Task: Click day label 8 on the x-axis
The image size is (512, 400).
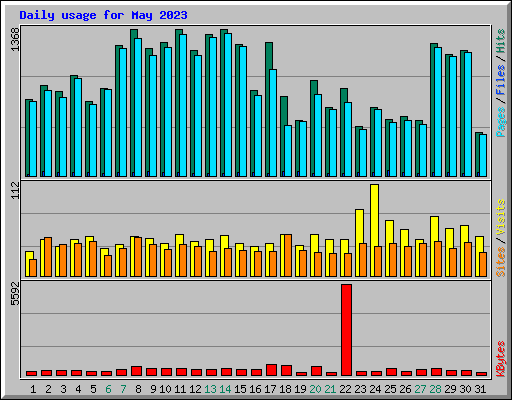Action: pyautogui.click(x=138, y=389)
